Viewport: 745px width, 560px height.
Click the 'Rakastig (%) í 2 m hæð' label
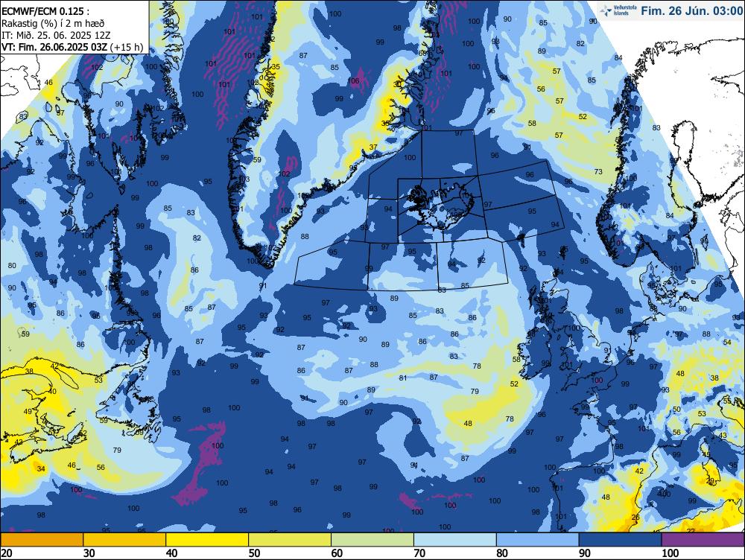pyautogui.click(x=53, y=23)
